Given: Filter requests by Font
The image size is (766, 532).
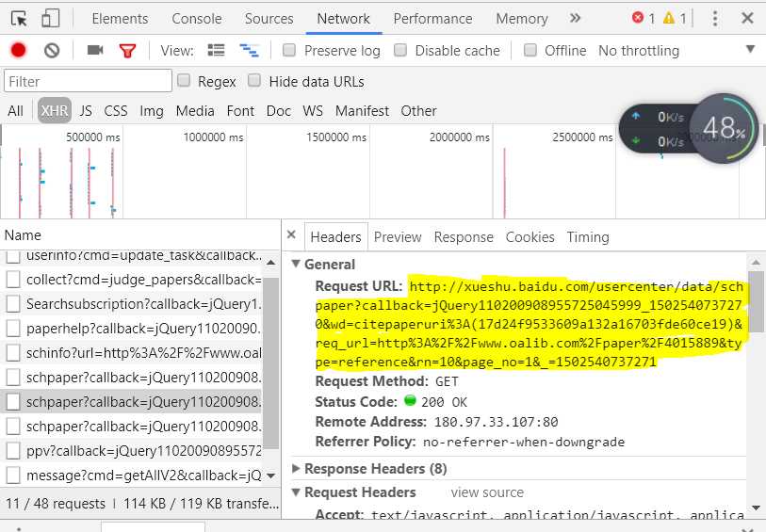Looking at the screenshot, I should (x=240, y=111).
